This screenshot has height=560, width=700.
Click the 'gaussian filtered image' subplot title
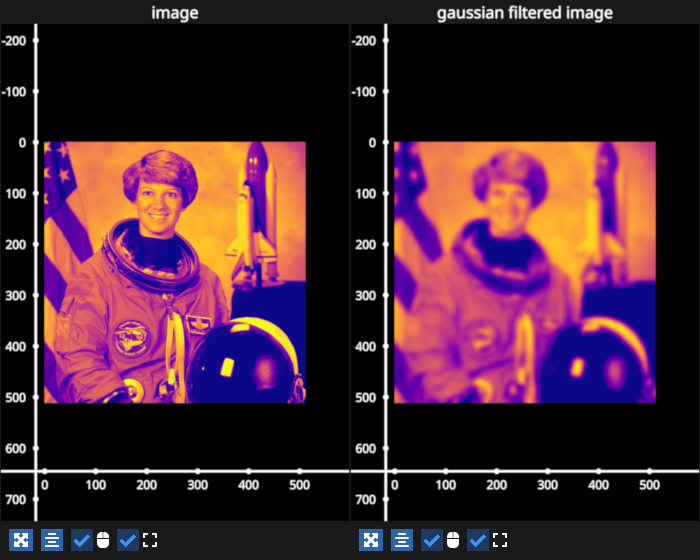(x=525, y=13)
